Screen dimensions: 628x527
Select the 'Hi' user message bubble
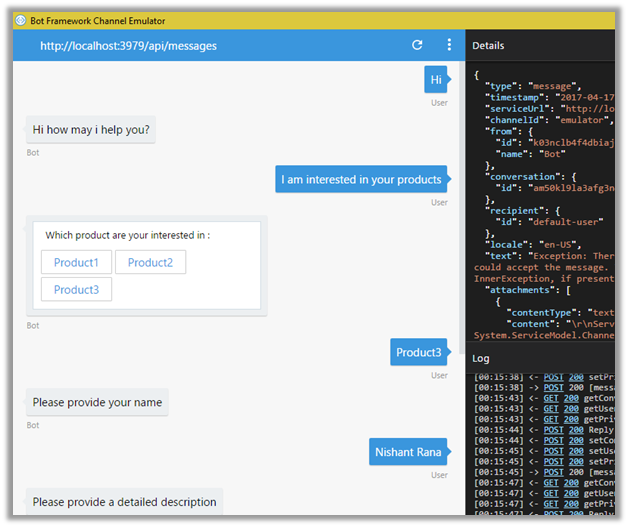(436, 80)
